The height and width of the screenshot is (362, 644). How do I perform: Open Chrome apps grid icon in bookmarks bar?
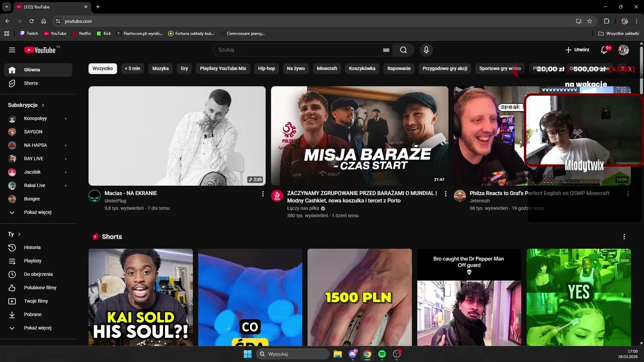pyautogui.click(x=7, y=34)
